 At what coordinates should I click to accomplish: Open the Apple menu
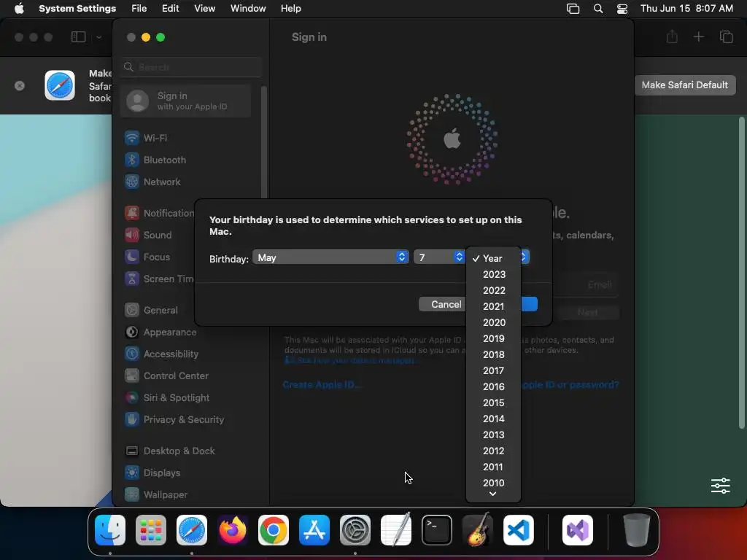(19, 9)
